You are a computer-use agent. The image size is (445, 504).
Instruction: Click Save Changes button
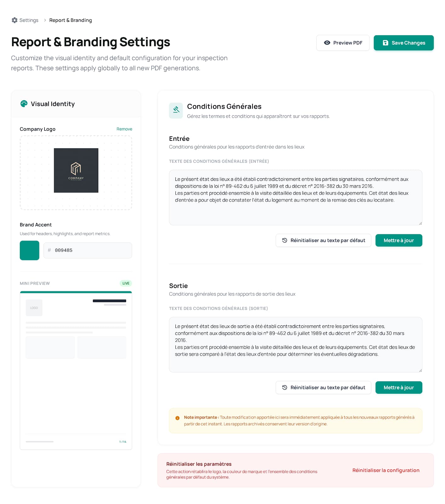[404, 43]
